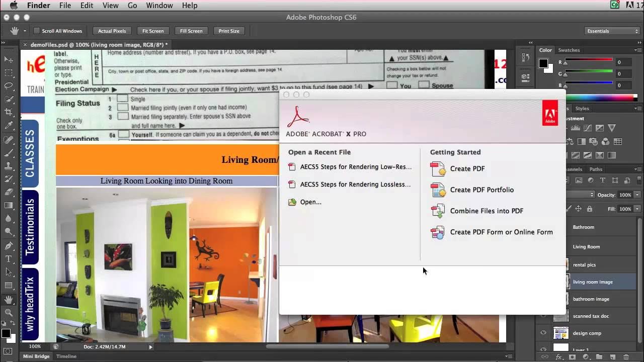Switch to the Swatches tab
This screenshot has height=362, width=644.
point(569,50)
